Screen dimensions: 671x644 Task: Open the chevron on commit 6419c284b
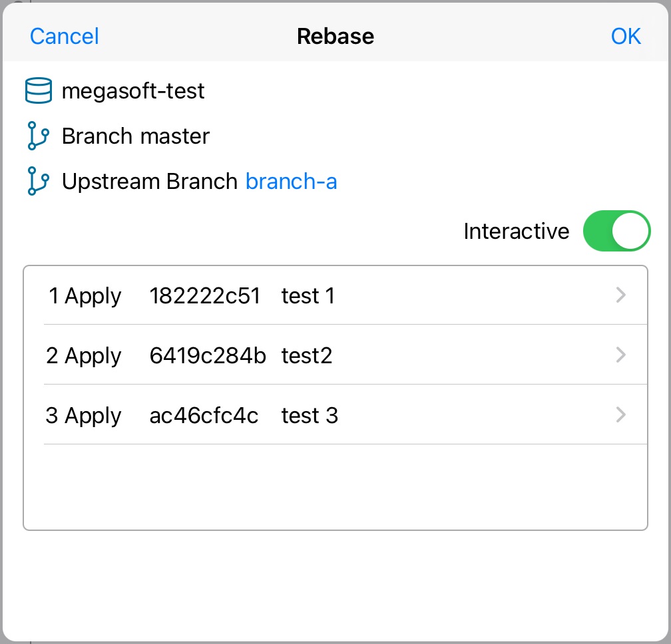coord(620,355)
